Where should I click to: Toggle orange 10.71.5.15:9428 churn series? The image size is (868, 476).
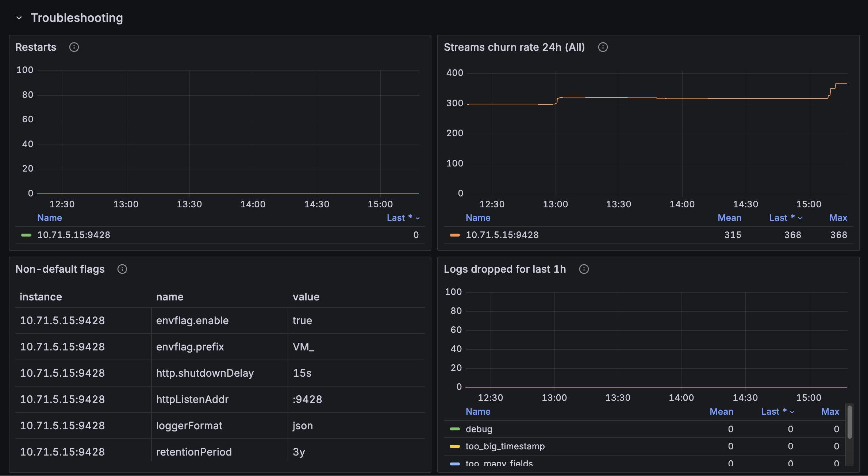click(502, 235)
